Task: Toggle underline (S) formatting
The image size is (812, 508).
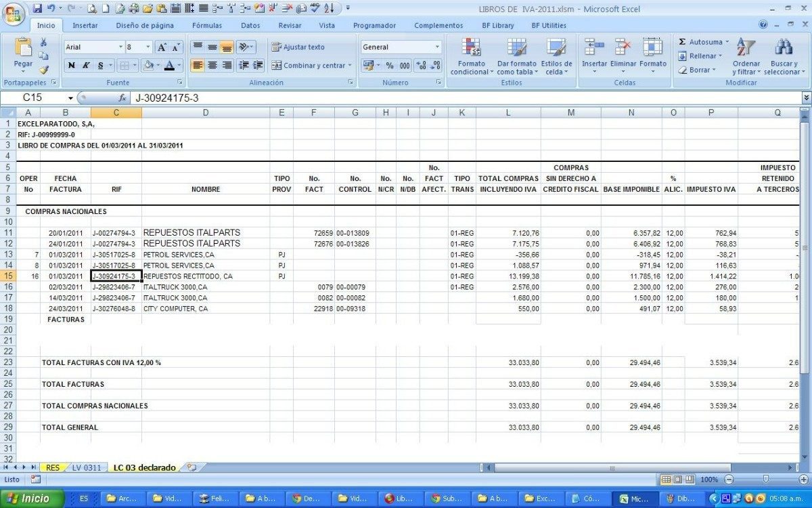Action: pos(101,66)
